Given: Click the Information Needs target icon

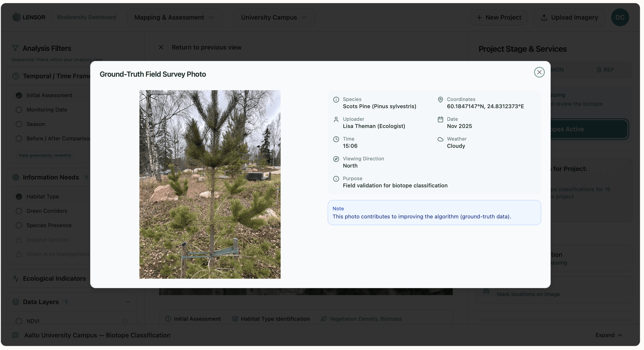Looking at the screenshot, I should click(16, 177).
